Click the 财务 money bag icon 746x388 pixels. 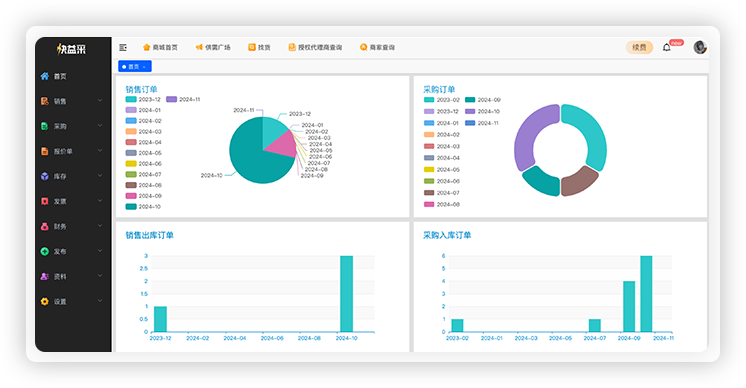45,226
